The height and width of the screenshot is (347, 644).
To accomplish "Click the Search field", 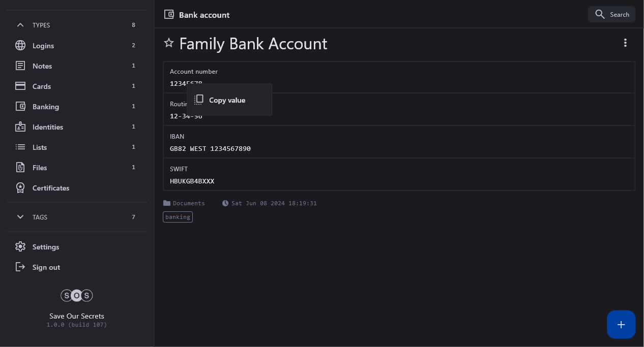I will 611,14.
